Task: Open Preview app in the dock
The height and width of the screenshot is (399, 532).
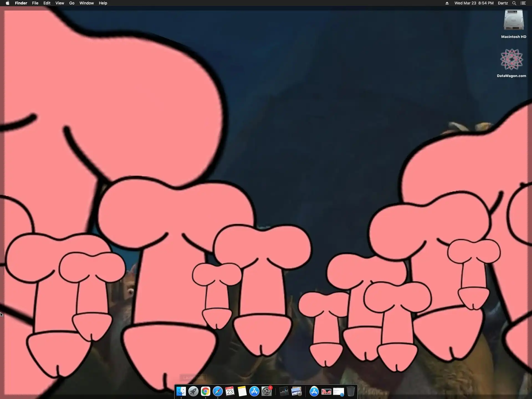Action: (x=296, y=391)
